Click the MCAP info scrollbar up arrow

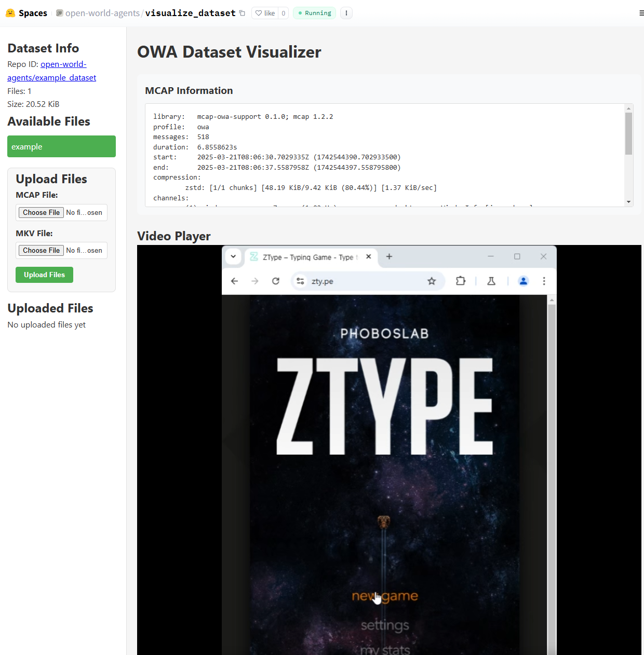pos(628,108)
